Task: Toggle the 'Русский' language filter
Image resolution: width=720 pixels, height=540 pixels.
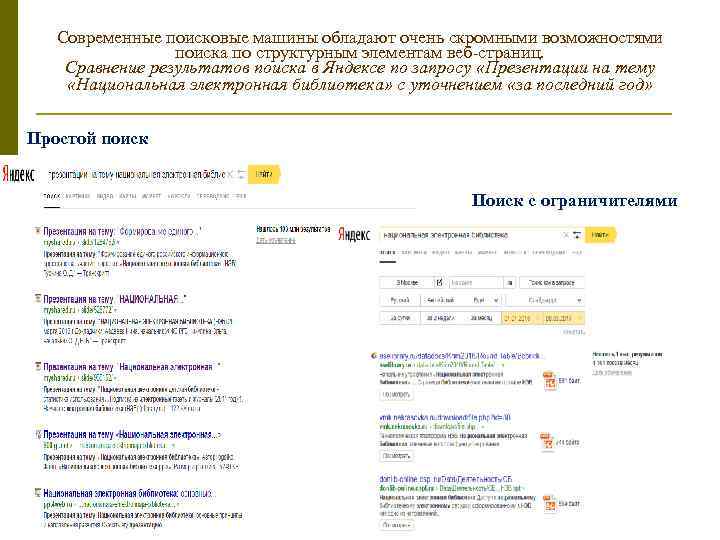Action: (x=400, y=300)
